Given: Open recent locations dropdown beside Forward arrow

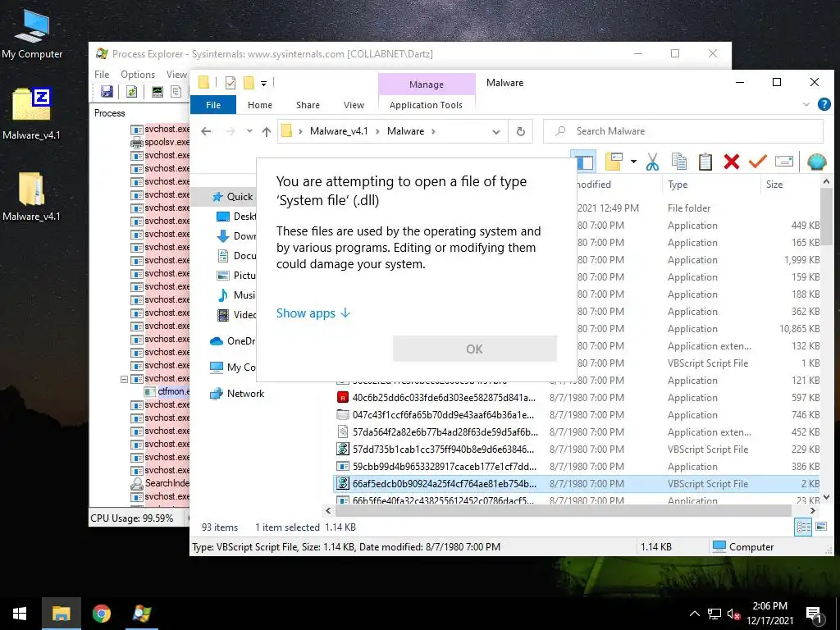Looking at the screenshot, I should click(249, 131).
